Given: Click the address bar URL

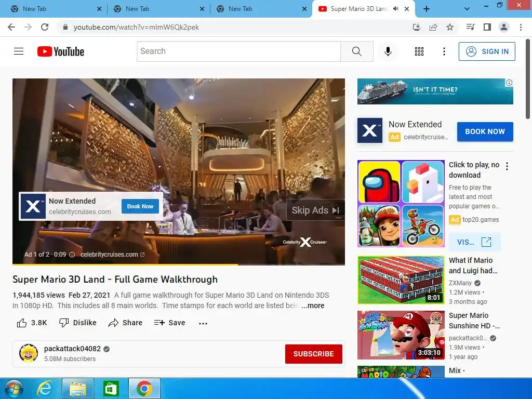Looking at the screenshot, I should click(136, 27).
